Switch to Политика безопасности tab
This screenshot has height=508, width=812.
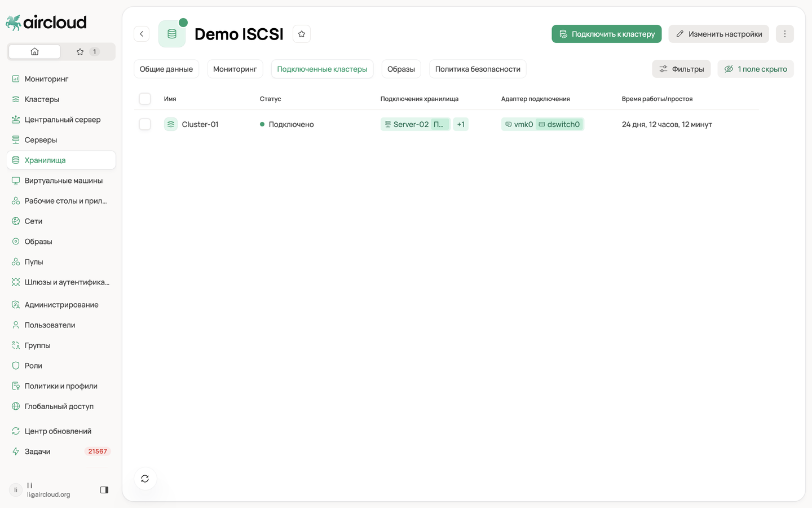click(478, 69)
